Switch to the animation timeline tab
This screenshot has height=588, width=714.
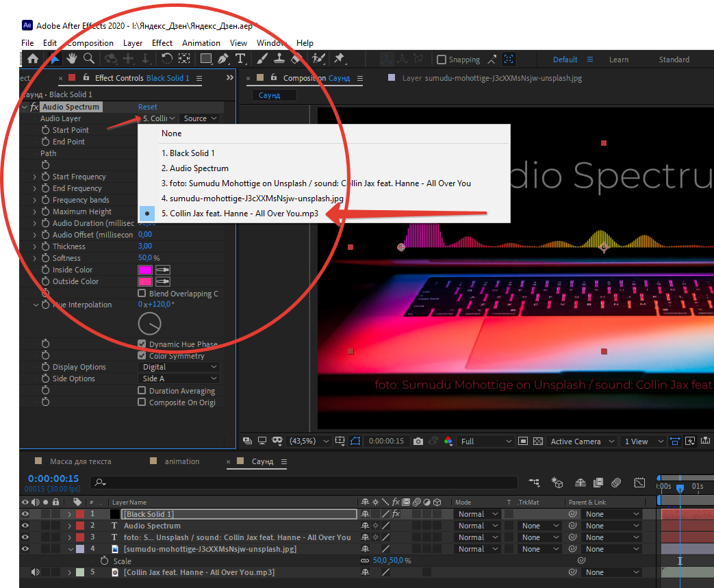click(x=181, y=461)
